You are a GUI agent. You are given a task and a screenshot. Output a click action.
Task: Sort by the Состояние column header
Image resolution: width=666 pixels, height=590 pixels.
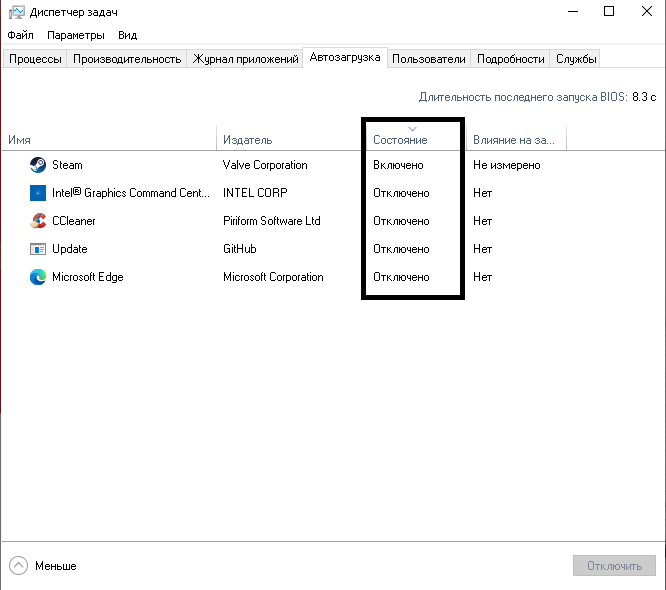tap(400, 140)
